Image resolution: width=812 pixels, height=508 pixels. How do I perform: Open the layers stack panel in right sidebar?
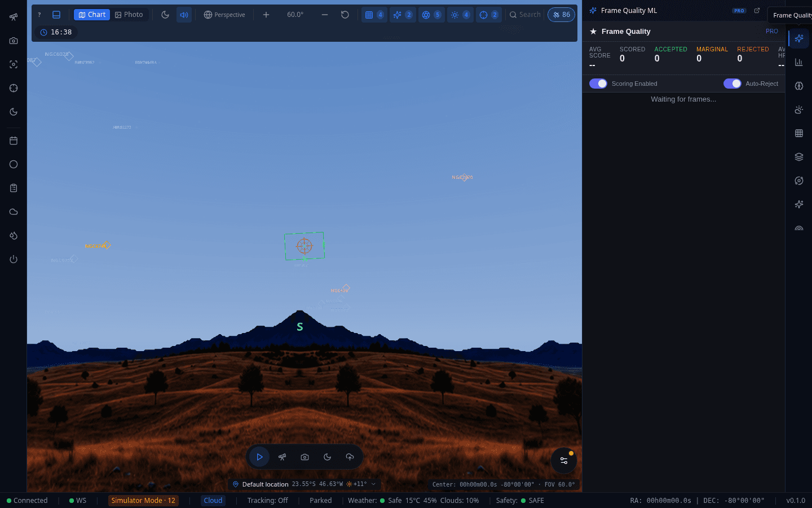799,157
